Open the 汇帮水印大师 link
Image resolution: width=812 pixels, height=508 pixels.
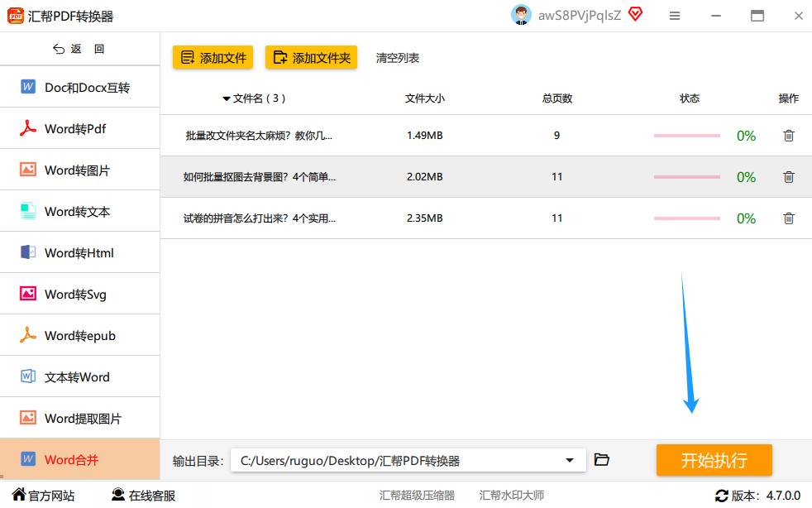tap(512, 496)
